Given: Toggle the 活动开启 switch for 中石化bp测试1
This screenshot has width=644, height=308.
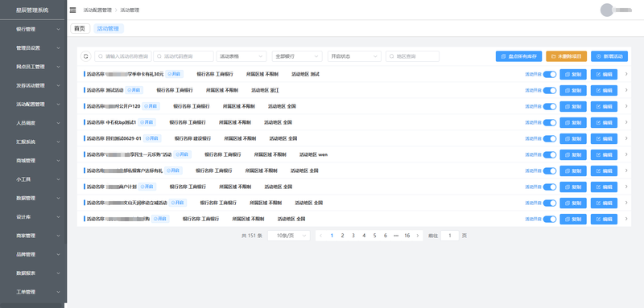Looking at the screenshot, I should pos(550,122).
